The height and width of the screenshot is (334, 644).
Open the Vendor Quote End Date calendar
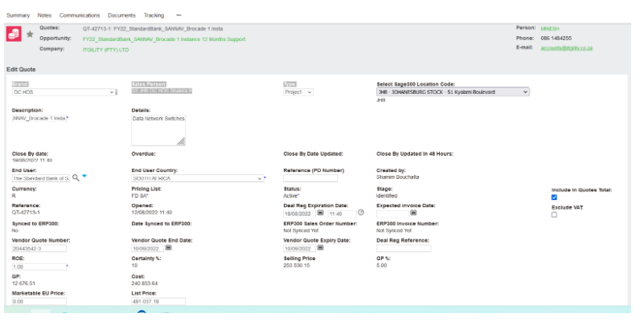coord(168,247)
